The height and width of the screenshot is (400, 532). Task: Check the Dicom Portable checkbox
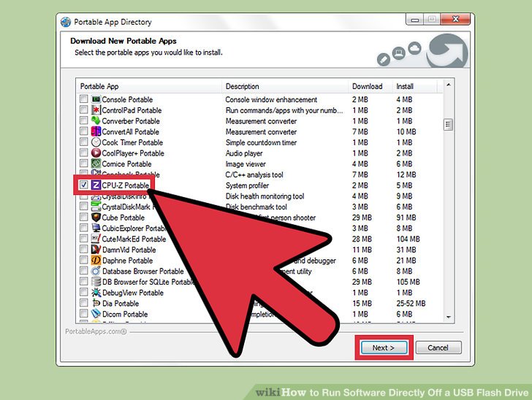tap(83, 314)
